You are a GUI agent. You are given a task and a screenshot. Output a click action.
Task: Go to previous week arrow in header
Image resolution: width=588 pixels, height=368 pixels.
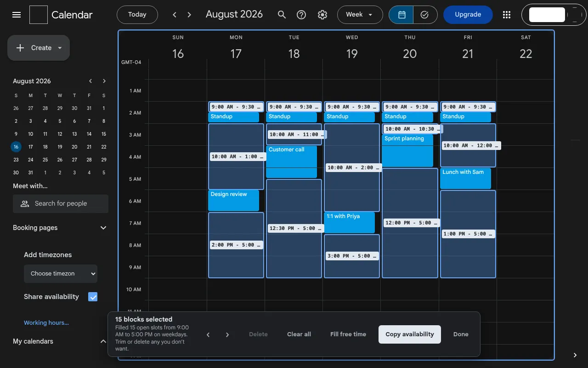tap(175, 15)
